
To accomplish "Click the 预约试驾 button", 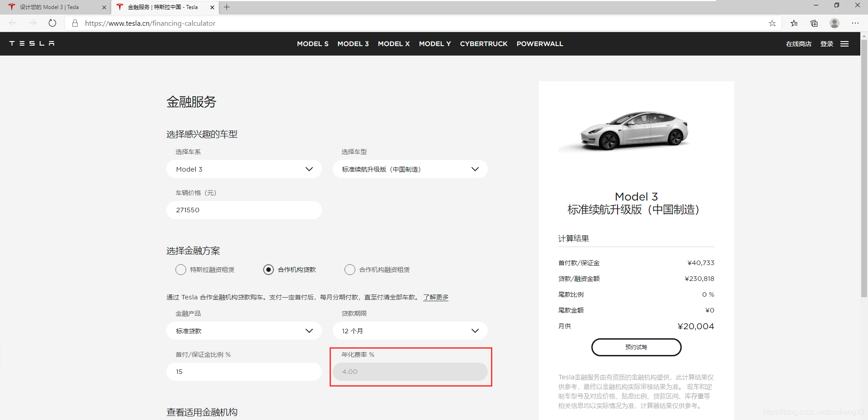I will (636, 347).
